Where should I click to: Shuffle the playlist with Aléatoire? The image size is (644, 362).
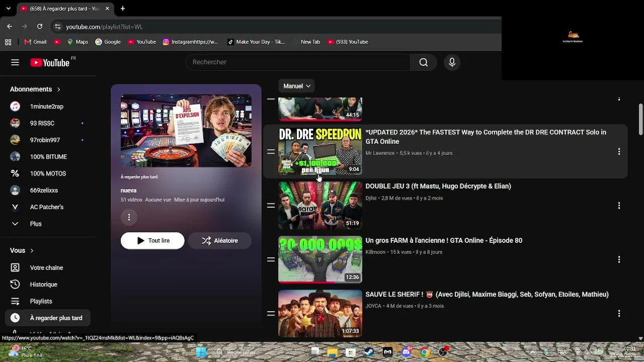220,241
